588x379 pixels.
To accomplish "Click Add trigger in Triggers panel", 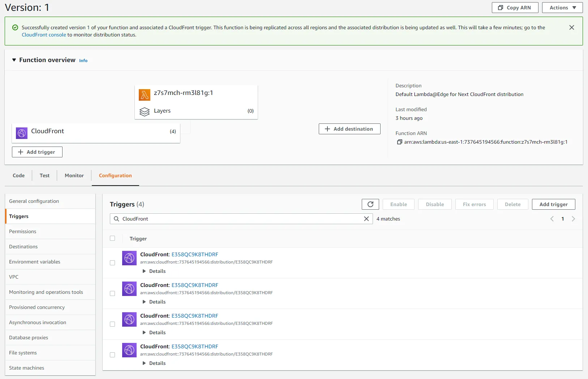I will (x=554, y=204).
